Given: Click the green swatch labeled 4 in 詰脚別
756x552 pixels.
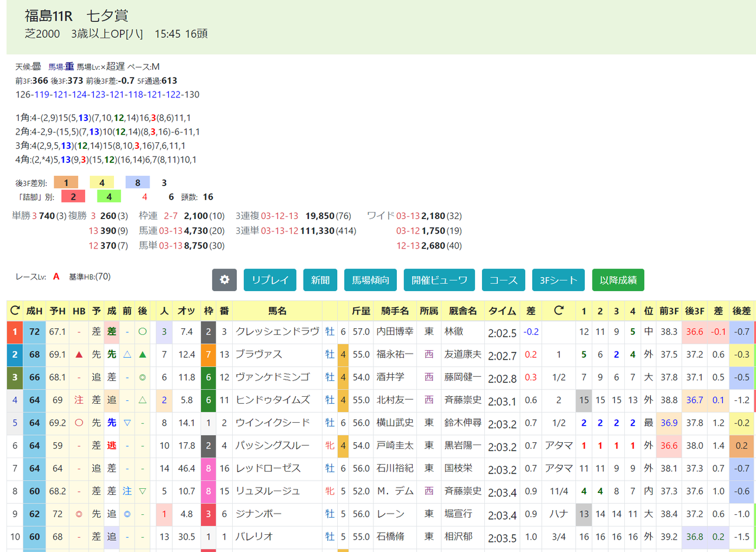Looking at the screenshot, I should [109, 197].
